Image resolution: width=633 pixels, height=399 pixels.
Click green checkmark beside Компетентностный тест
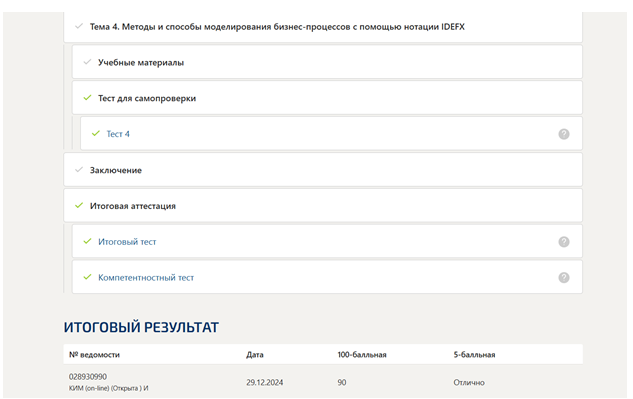click(x=87, y=277)
